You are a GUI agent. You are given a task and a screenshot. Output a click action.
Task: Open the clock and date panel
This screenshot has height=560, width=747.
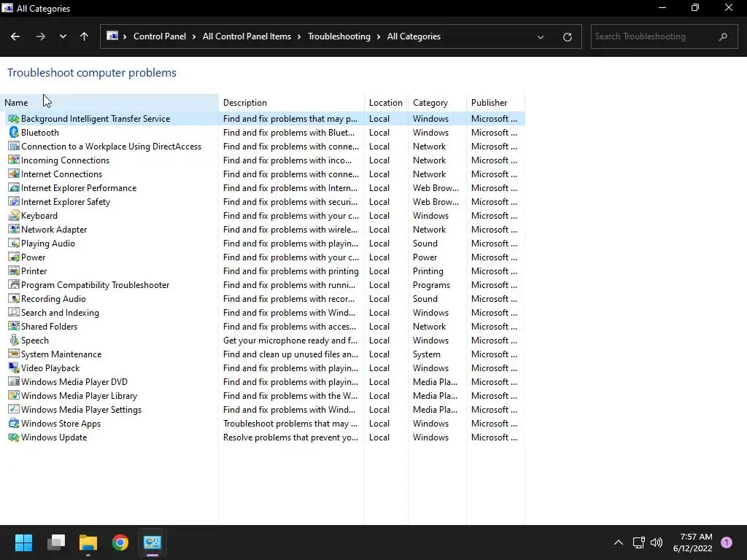click(x=693, y=542)
